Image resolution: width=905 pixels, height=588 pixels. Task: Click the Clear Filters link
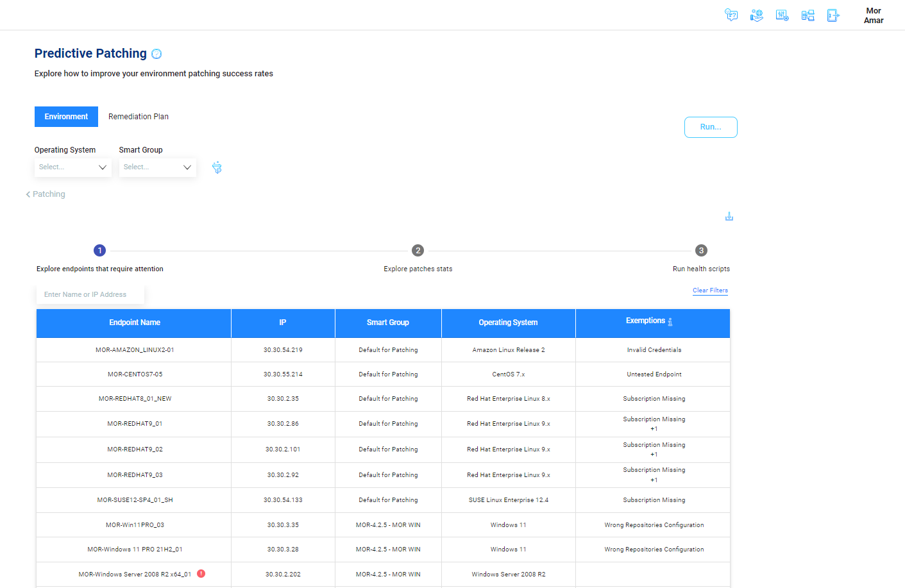[710, 290]
